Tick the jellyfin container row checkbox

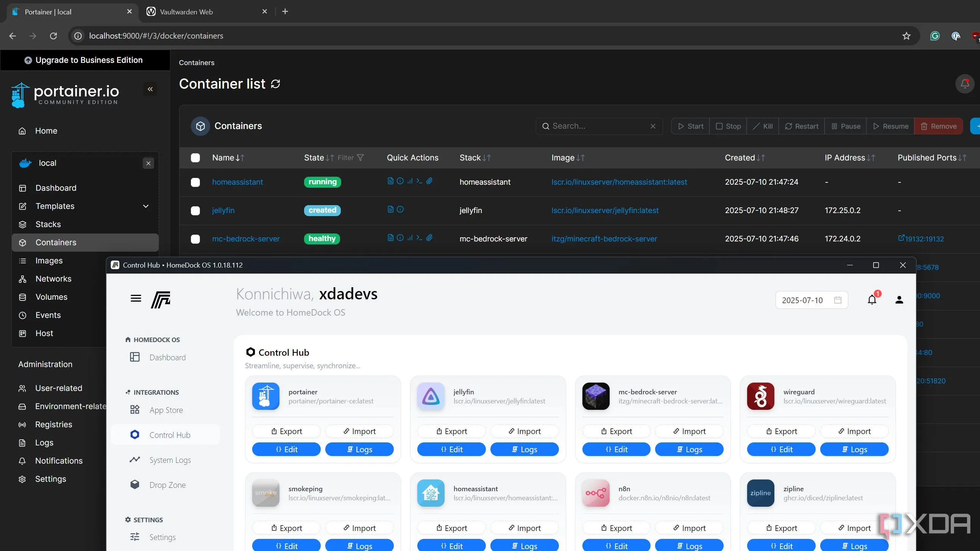[195, 211]
